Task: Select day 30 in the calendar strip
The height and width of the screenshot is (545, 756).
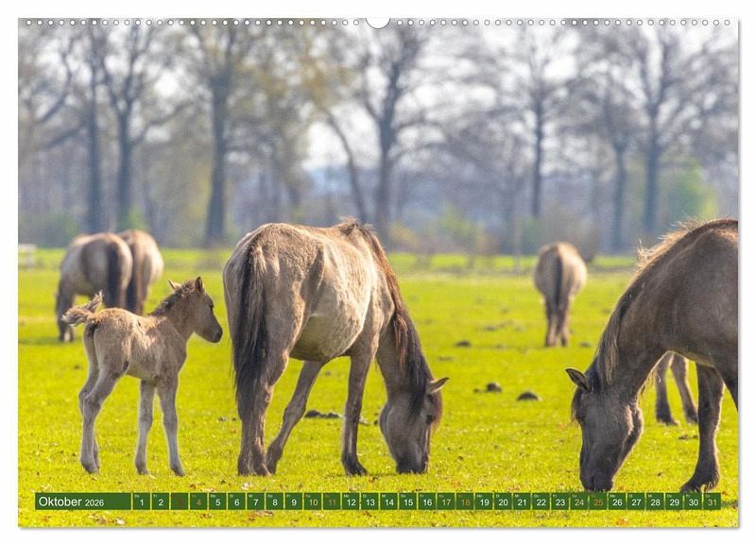Action: coord(694,502)
